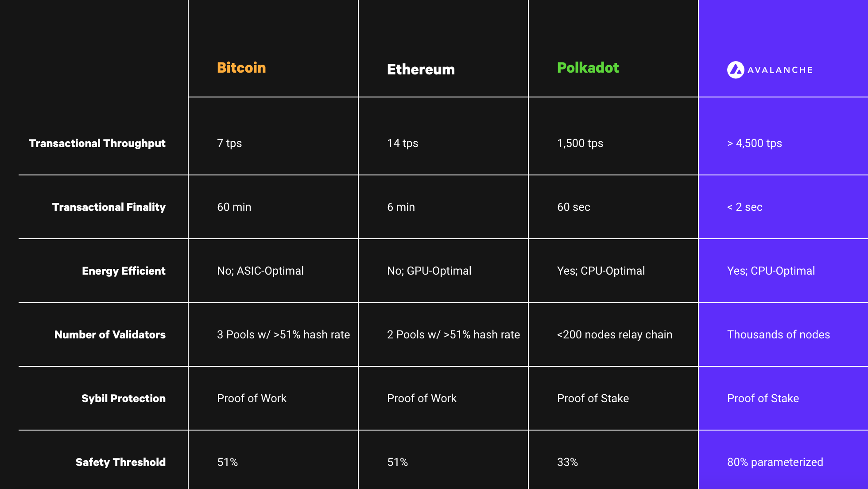Image resolution: width=868 pixels, height=489 pixels.
Task: Select the 'No; GPU-Optimal' Ethereum cell
Action: 429,271
